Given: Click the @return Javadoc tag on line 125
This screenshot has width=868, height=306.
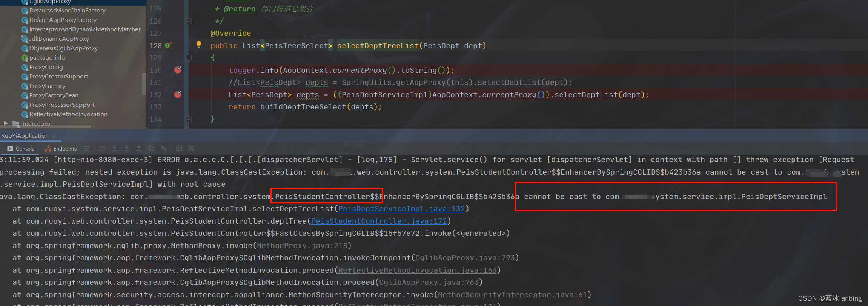Looking at the screenshot, I should tap(239, 9).
